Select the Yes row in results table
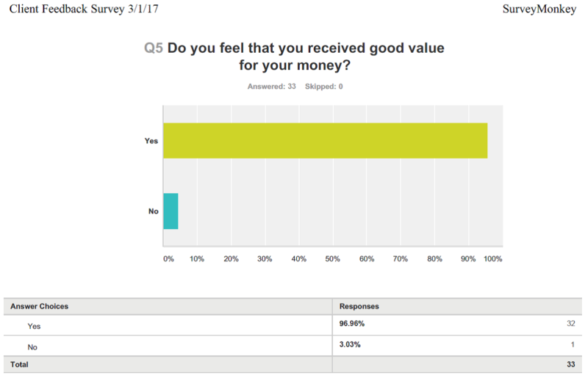This screenshot has width=588, height=381. click(293, 325)
